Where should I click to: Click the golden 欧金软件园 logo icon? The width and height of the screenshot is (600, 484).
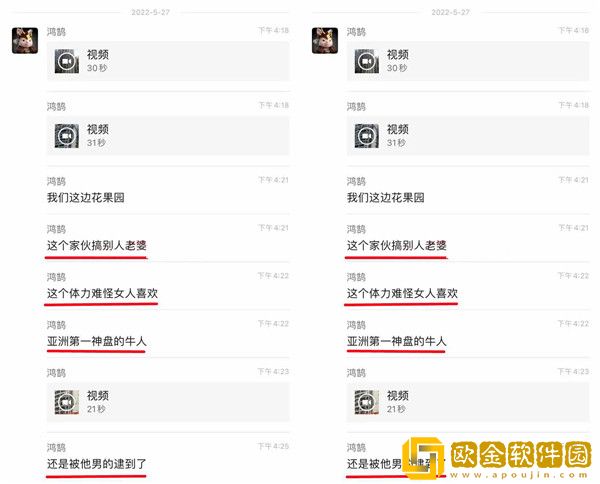[424, 458]
